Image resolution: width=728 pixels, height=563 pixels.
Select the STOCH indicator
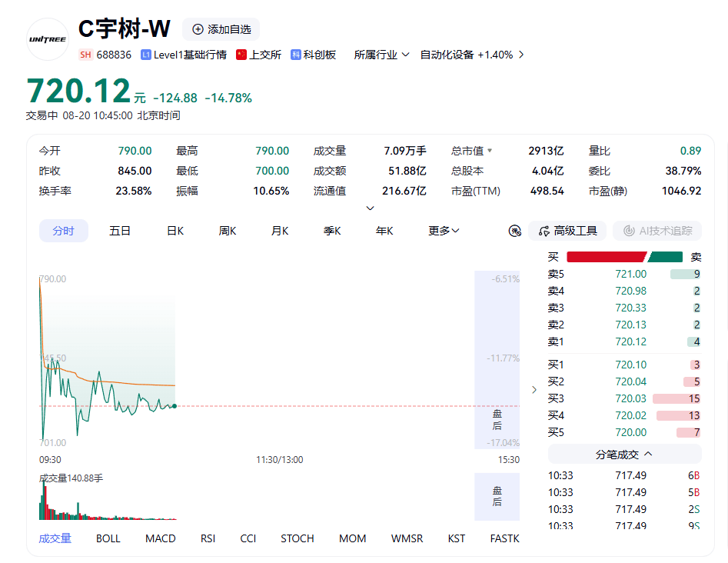298,538
